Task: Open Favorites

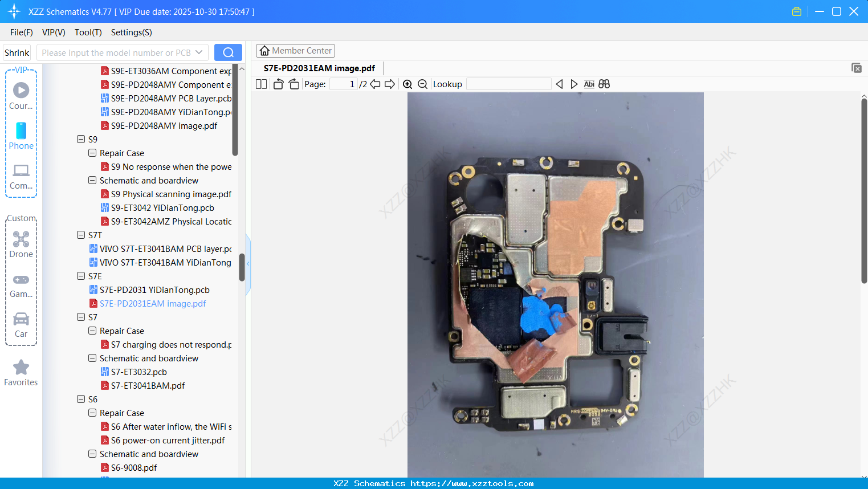Action: point(21,373)
